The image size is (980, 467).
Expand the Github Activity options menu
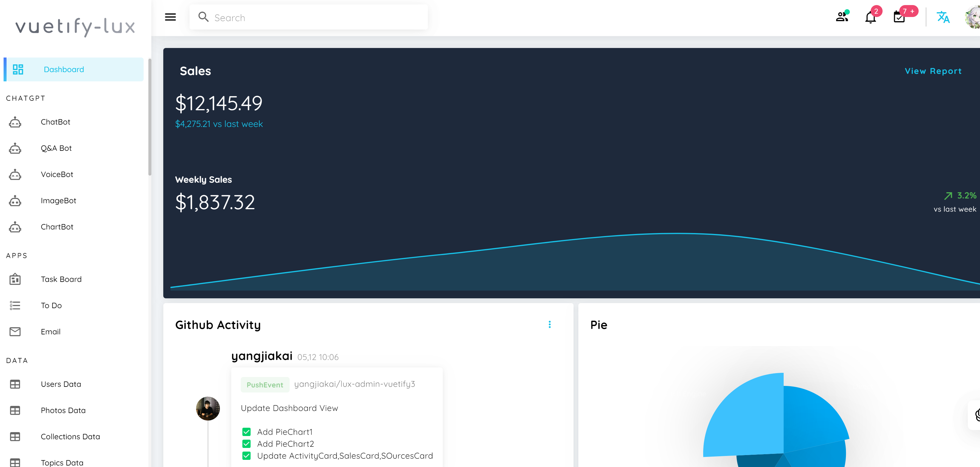click(549, 325)
